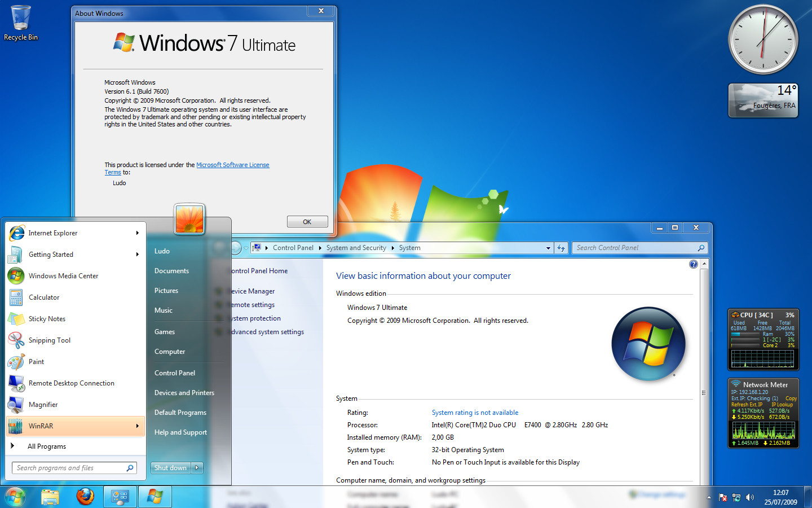Screen dimensions: 812x508
Task: Expand the address bar history dropdown
Action: click(x=548, y=248)
